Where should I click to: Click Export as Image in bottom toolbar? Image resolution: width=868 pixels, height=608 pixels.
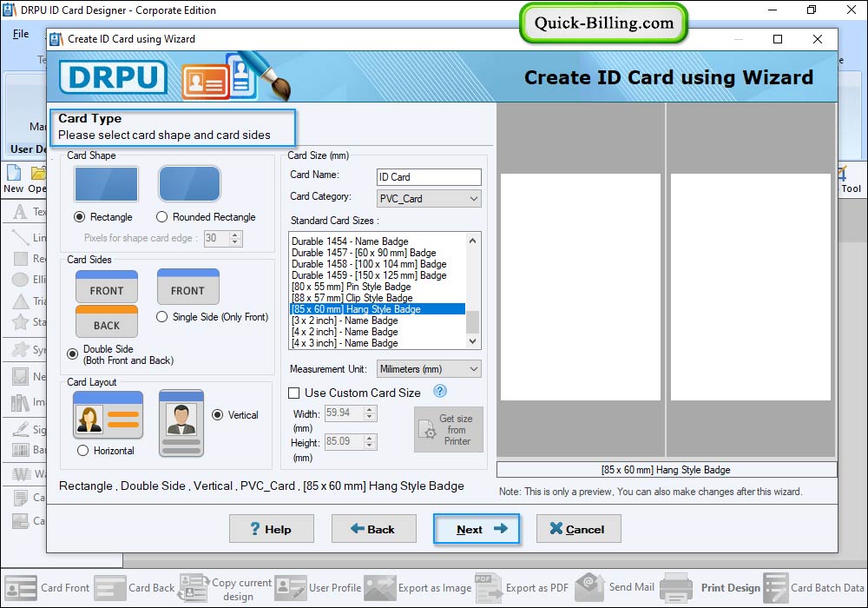(x=418, y=587)
